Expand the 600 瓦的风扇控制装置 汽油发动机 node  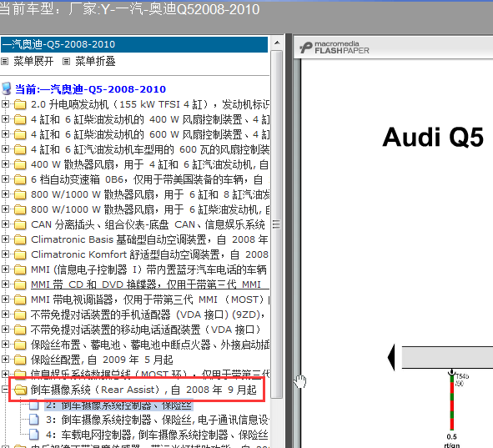tap(5, 148)
